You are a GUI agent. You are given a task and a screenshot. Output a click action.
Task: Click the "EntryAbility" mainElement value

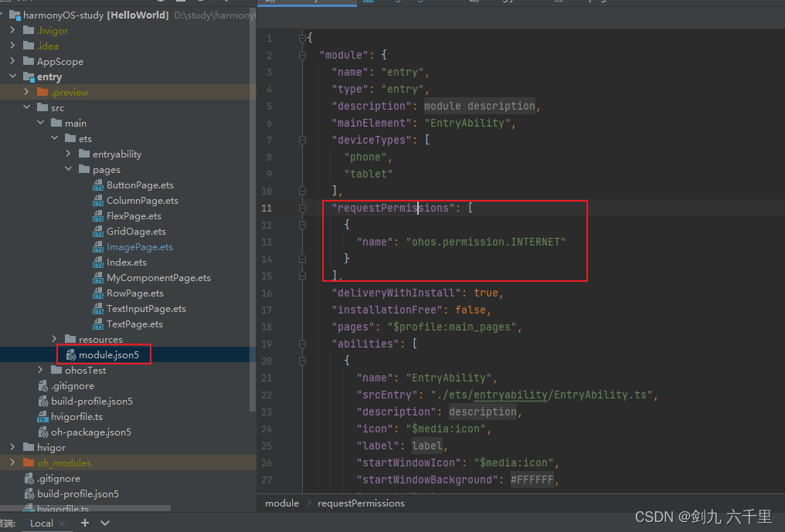(467, 123)
